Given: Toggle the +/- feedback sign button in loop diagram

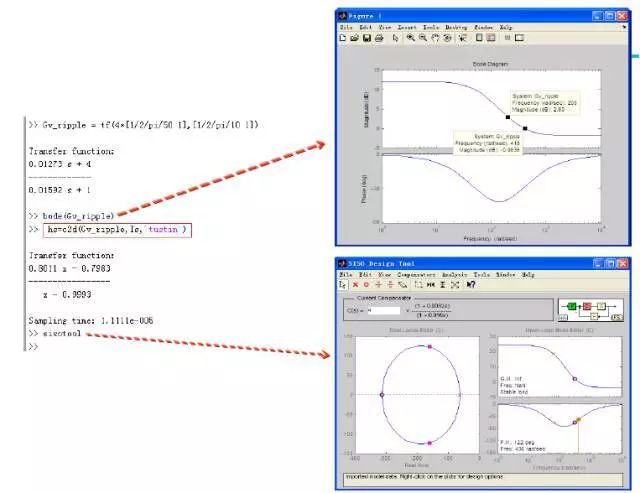Looking at the screenshot, I should coord(562,318).
